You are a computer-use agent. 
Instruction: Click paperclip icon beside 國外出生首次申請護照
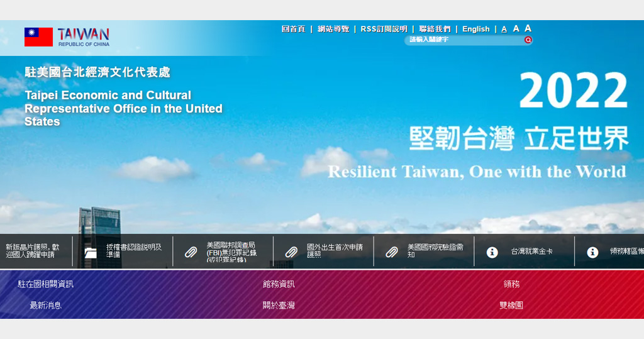tap(291, 252)
